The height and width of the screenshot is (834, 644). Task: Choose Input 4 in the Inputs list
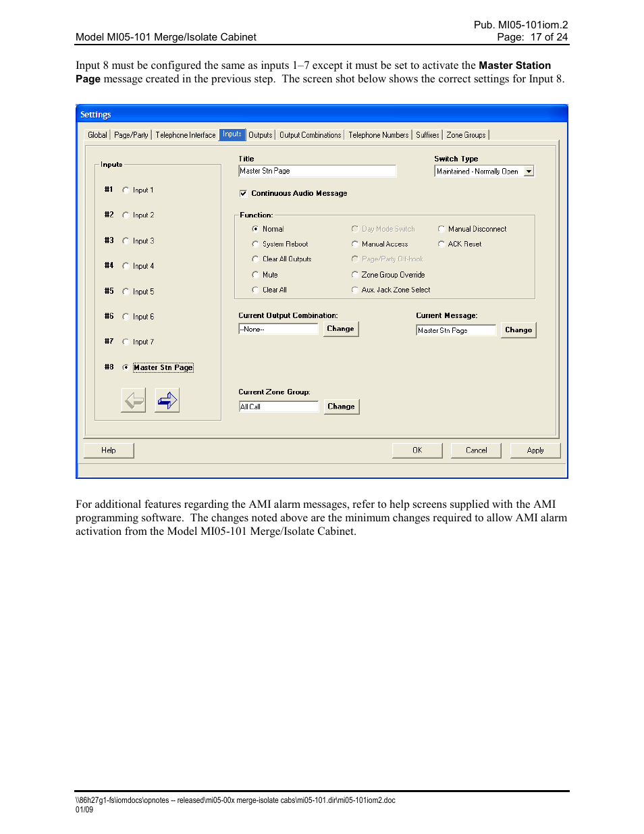[x=126, y=266]
